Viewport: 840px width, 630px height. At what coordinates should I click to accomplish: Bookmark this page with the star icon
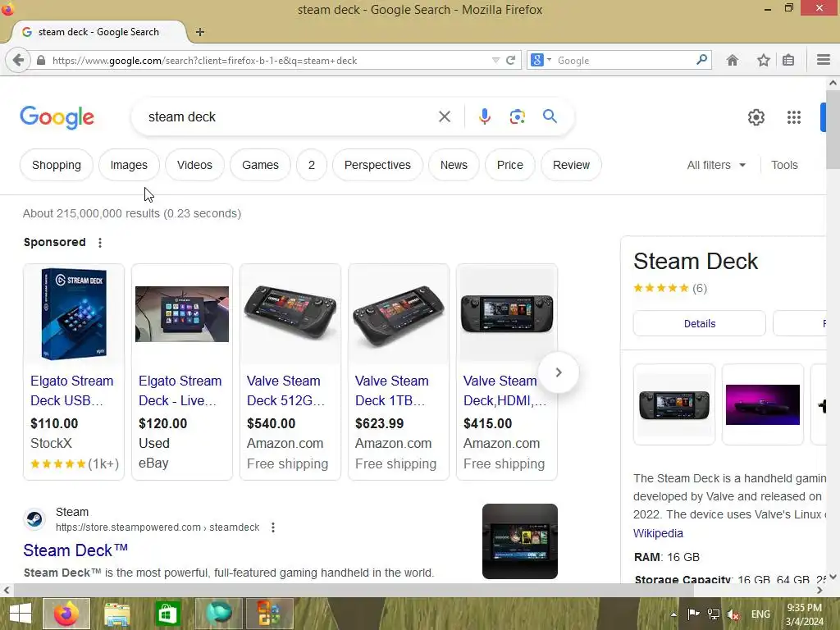[764, 60]
